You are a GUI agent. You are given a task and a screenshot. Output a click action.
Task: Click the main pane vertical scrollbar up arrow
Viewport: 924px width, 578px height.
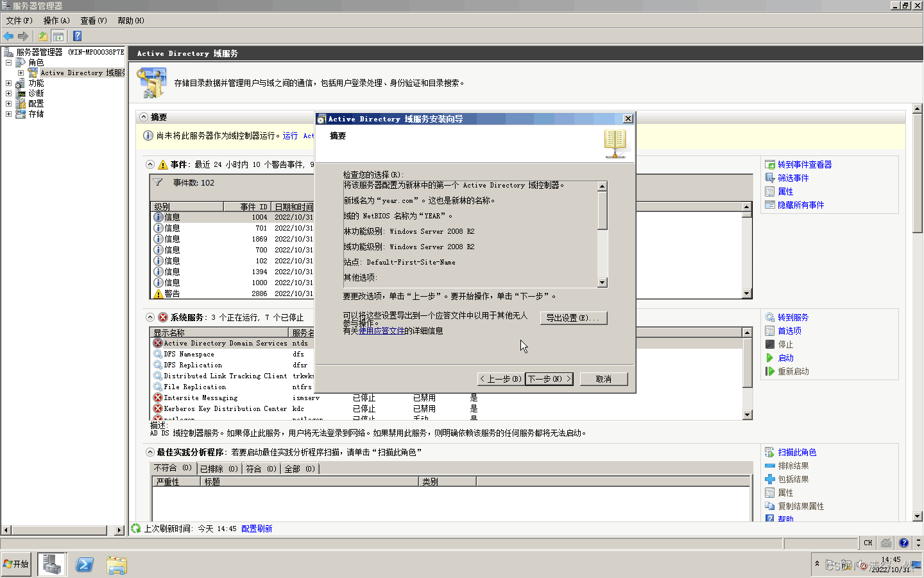(918, 109)
